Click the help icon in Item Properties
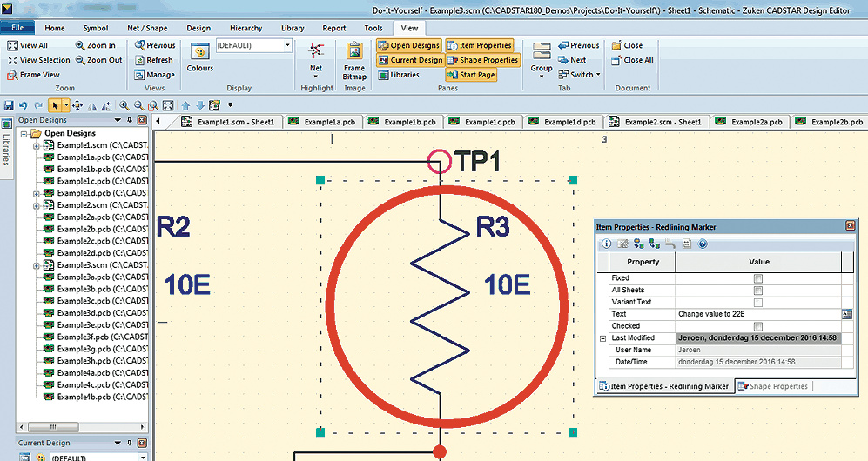Viewport: 868px width, 461px height. pyautogui.click(x=703, y=244)
